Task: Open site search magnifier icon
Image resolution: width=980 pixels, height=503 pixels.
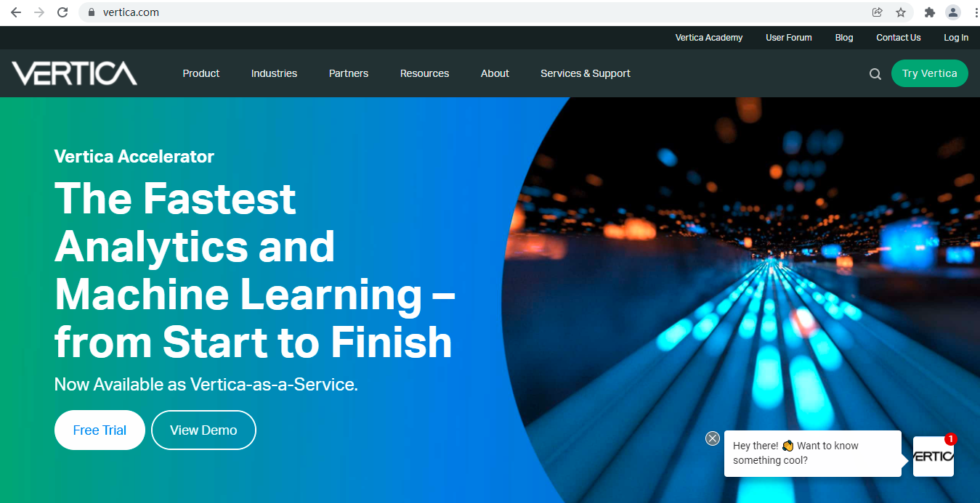Action: [875, 73]
